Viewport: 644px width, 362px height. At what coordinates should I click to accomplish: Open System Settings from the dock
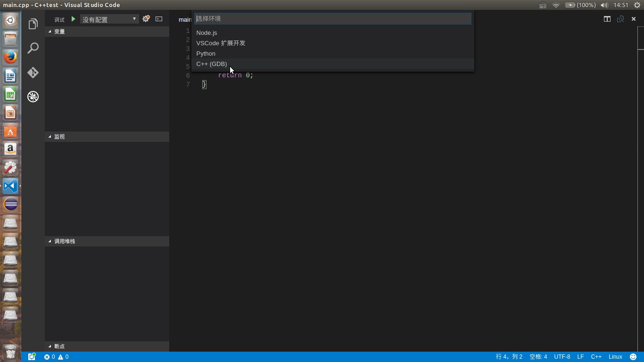10,167
